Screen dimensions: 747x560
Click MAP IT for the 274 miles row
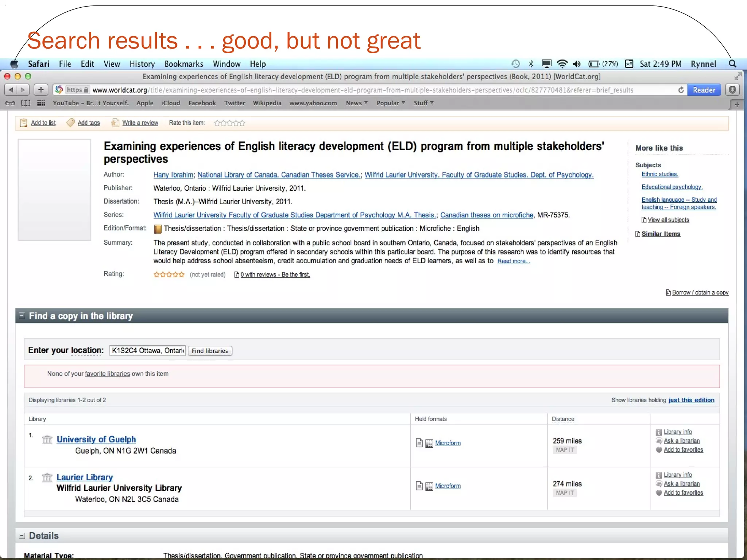tap(565, 493)
